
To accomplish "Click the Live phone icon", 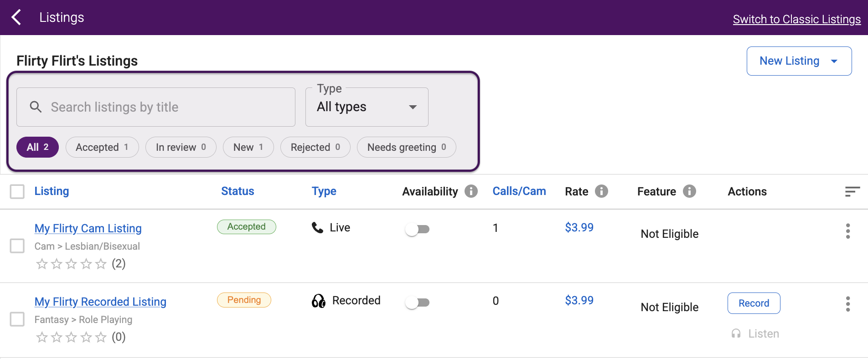I will coord(317,227).
